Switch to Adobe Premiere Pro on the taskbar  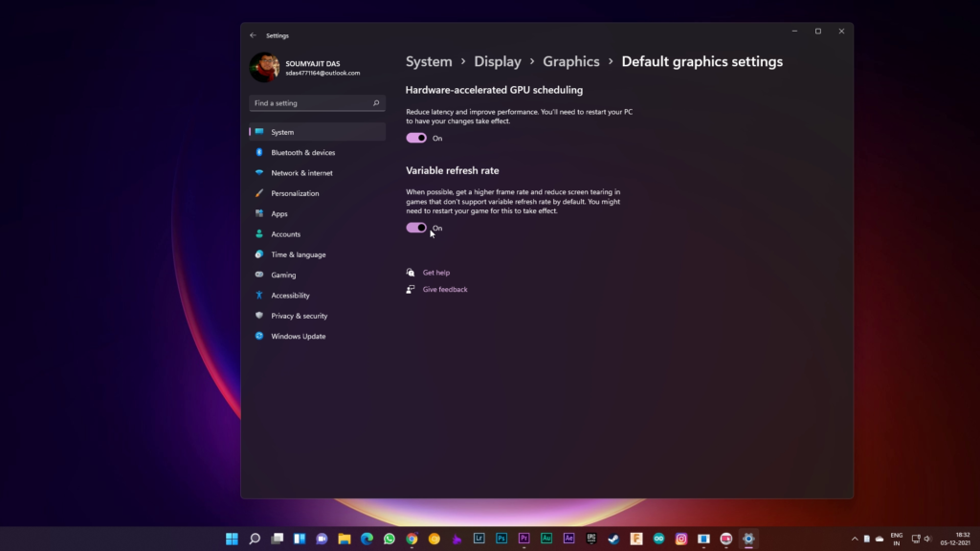[523, 539]
